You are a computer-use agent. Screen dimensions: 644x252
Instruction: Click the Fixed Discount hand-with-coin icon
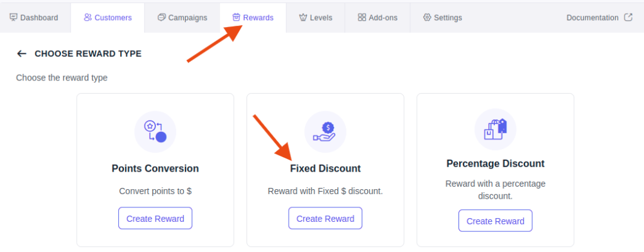(x=325, y=132)
